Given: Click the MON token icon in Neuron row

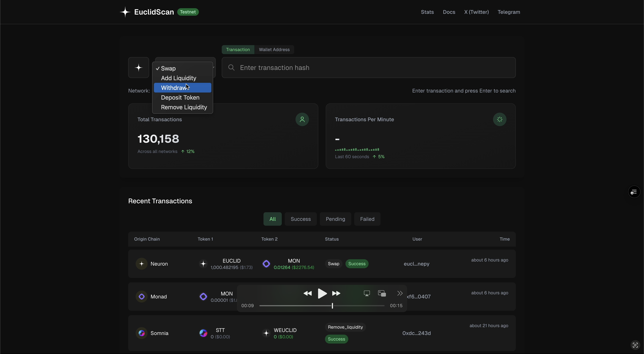Looking at the screenshot, I should coord(266,264).
